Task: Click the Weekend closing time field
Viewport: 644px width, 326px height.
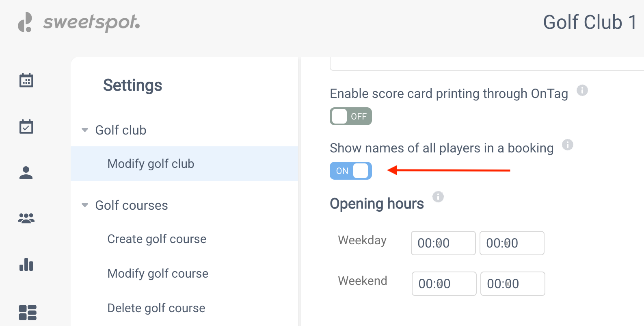Action: [x=513, y=284]
